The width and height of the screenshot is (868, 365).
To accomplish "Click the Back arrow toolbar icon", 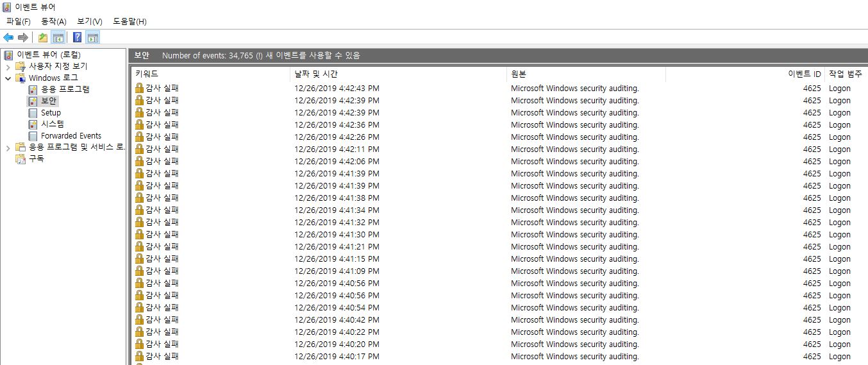I will [8, 37].
